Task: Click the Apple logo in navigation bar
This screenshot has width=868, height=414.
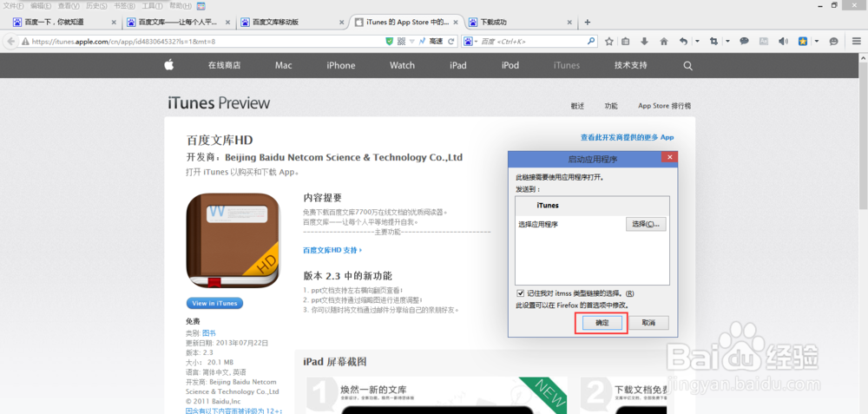Action: point(169,65)
